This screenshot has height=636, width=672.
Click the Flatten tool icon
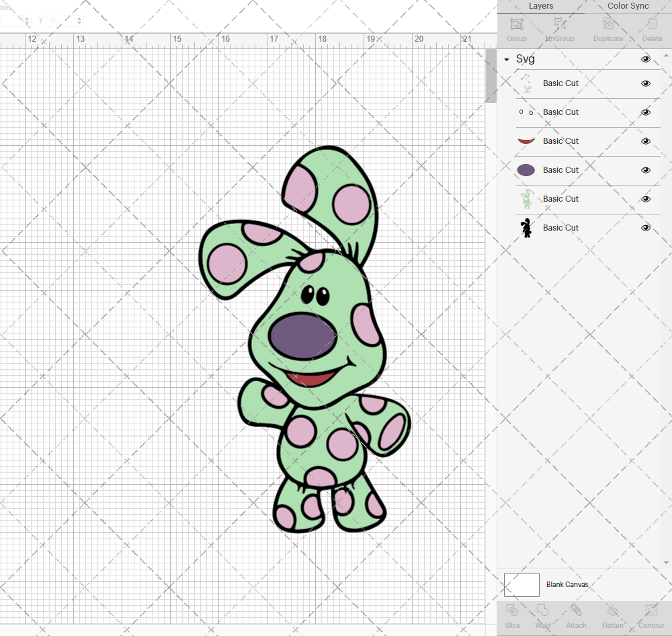(612, 610)
